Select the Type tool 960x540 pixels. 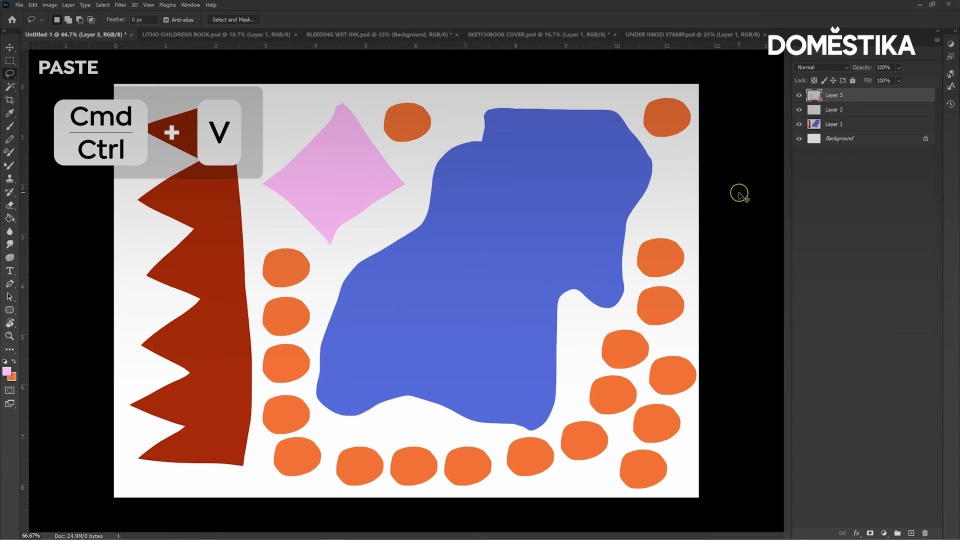10,271
